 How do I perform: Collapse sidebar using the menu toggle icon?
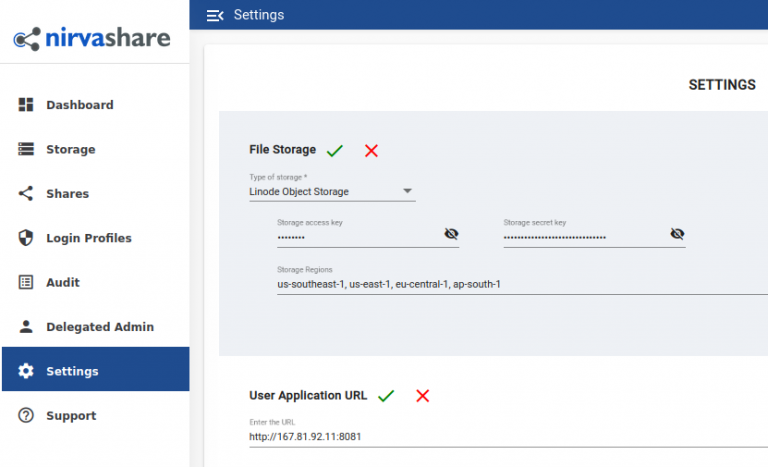[x=215, y=16]
